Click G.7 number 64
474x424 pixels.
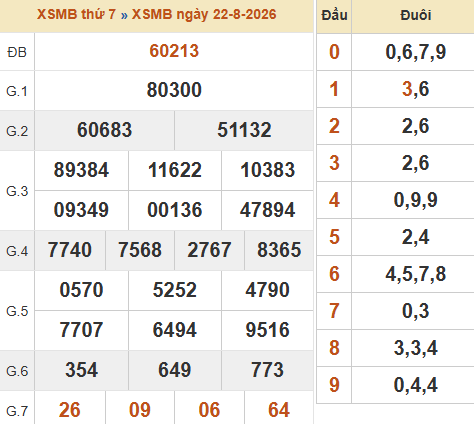click(x=279, y=410)
